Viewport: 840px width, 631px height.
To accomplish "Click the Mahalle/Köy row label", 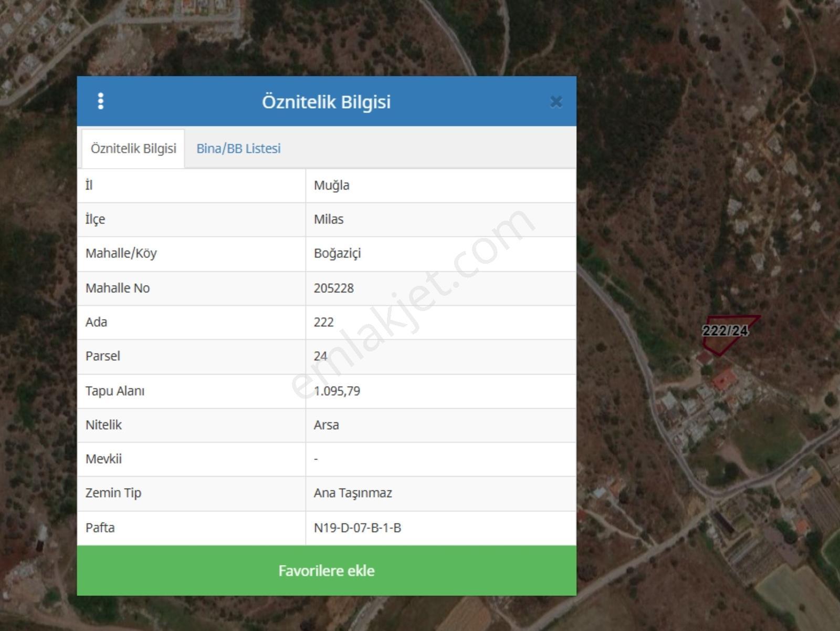I will coord(121,254).
